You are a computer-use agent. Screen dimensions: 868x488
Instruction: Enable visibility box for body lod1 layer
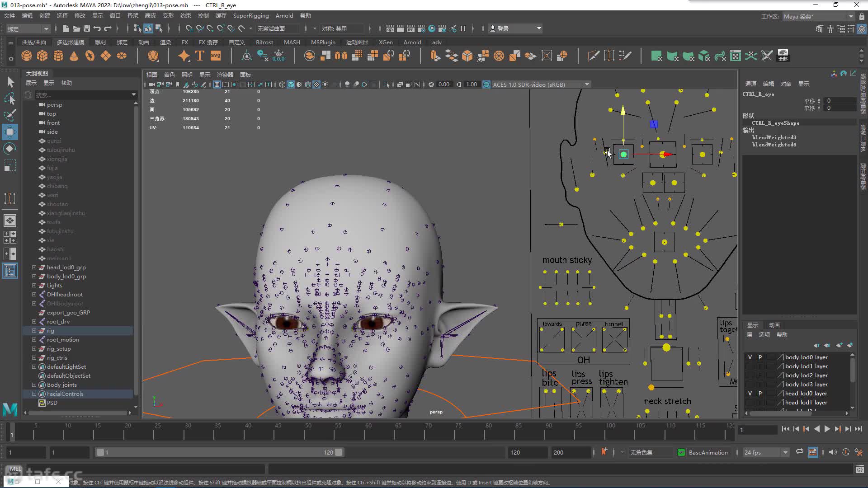click(x=750, y=366)
